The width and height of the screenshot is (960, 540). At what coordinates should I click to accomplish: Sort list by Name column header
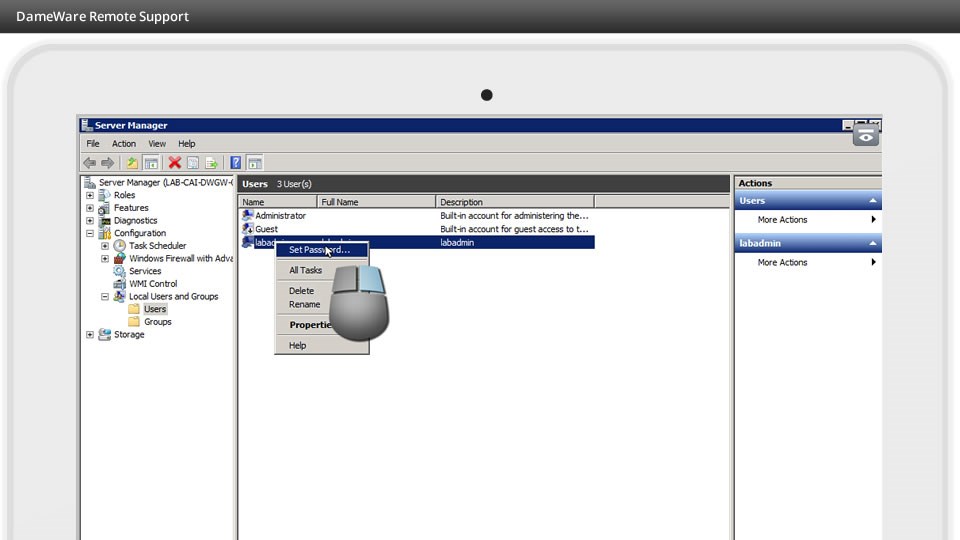(277, 202)
